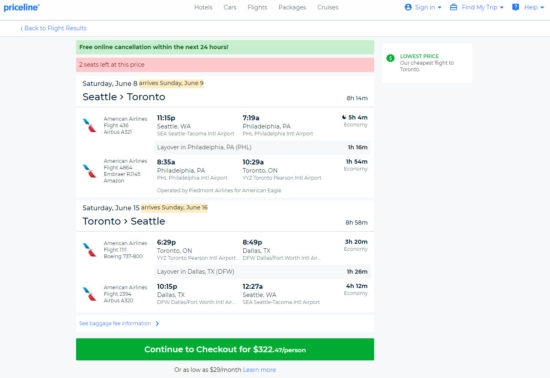The image size is (550, 378).
Task: Click the American Airlines logo for Dallas to Seattle flight
Action: click(x=89, y=294)
